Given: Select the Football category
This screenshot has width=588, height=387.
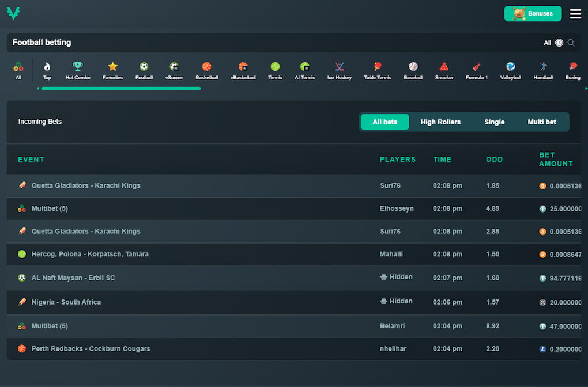Looking at the screenshot, I should pyautogui.click(x=144, y=70).
